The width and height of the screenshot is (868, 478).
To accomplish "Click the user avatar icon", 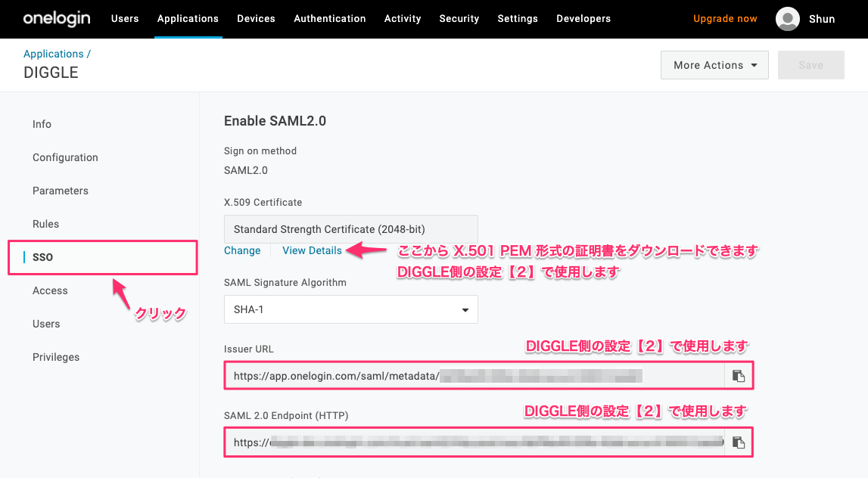I will tap(788, 19).
